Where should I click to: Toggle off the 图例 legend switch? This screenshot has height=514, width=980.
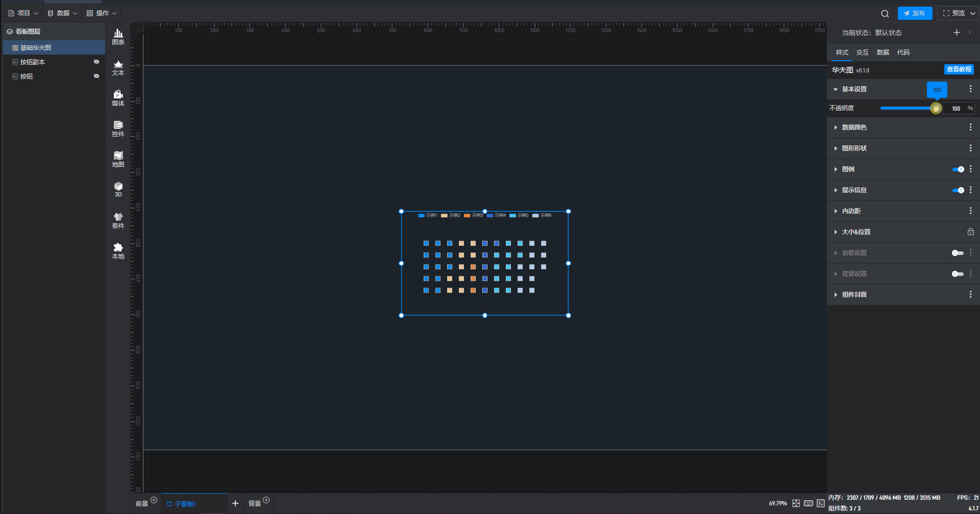[x=958, y=169]
